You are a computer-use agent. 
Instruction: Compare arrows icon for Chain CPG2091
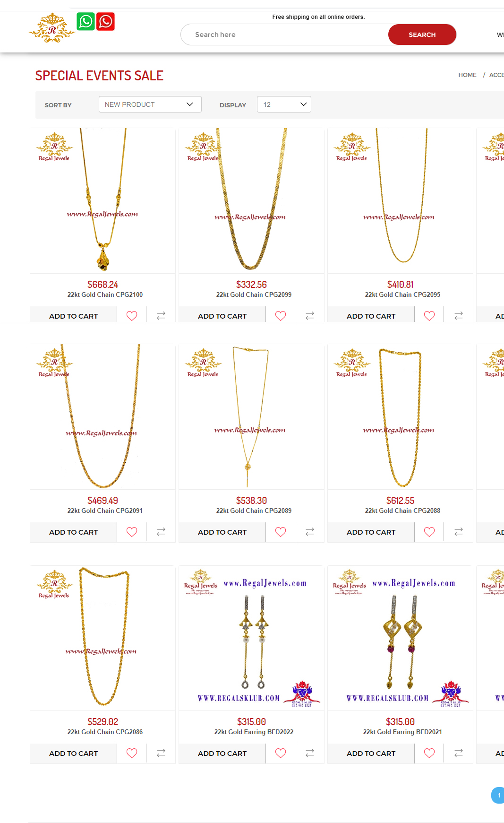pos(161,532)
